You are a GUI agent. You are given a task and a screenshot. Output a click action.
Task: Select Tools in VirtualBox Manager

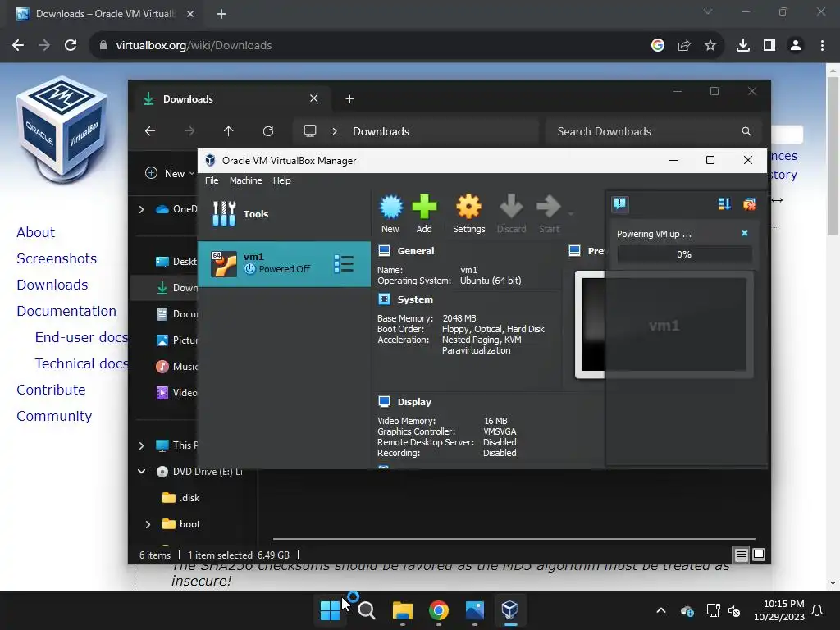(284, 214)
